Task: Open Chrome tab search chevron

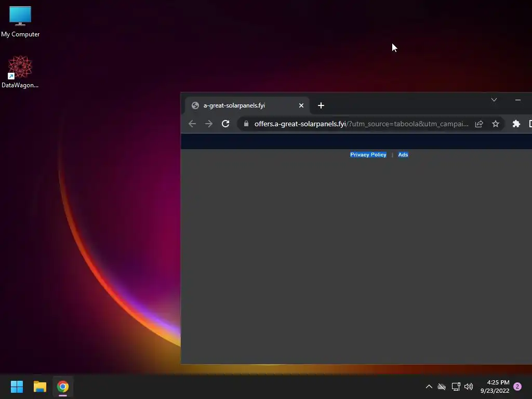Action: (494, 100)
